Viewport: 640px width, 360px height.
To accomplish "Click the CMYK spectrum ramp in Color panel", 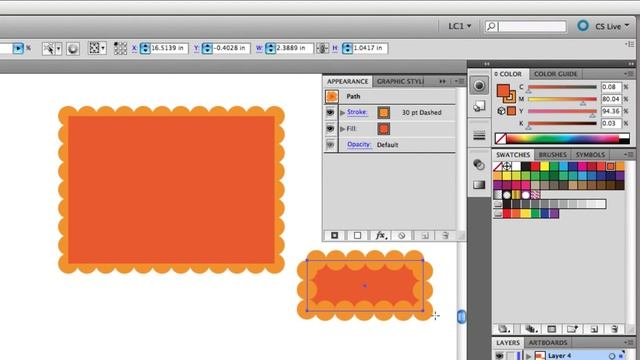I will 562,138.
